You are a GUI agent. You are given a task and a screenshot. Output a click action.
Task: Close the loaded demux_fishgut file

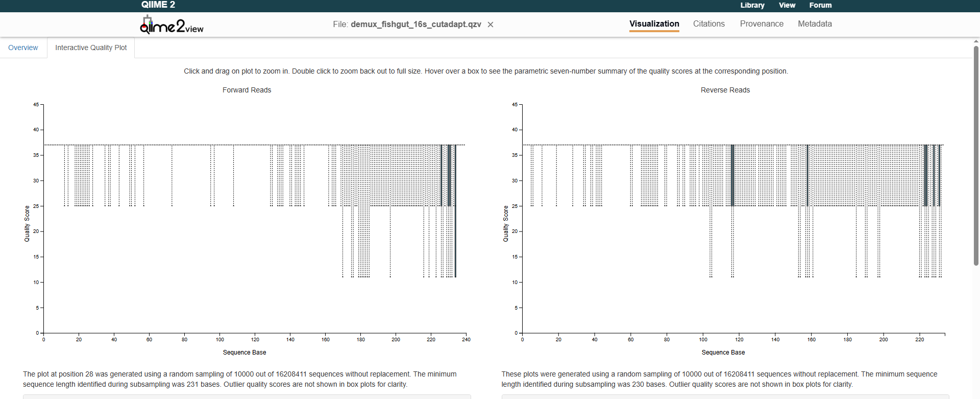pos(491,25)
